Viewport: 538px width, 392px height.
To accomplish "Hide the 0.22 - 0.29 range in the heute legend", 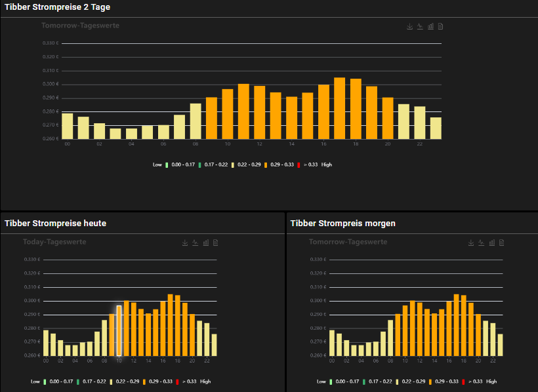I will 124,382.
